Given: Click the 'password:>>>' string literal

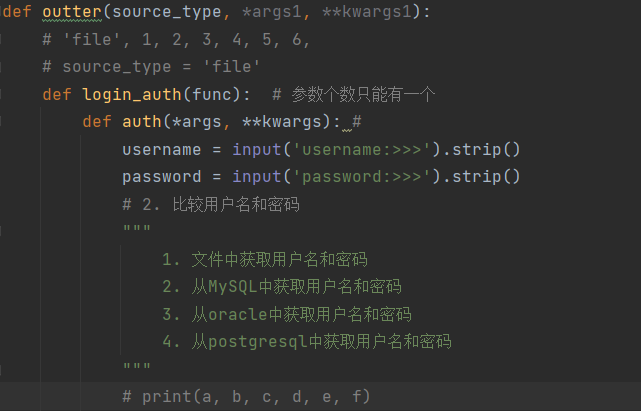Looking at the screenshot, I should tap(363, 177).
